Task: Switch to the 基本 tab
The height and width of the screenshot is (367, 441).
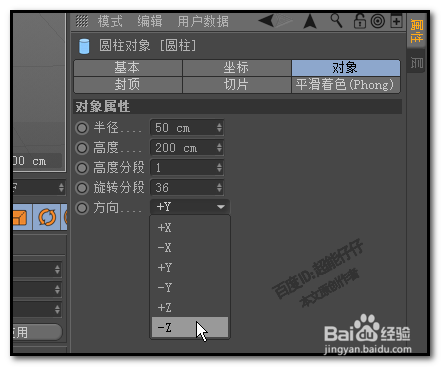Action: coord(128,68)
